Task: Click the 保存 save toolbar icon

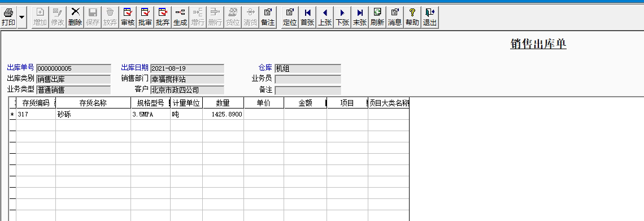Action: tap(93, 18)
